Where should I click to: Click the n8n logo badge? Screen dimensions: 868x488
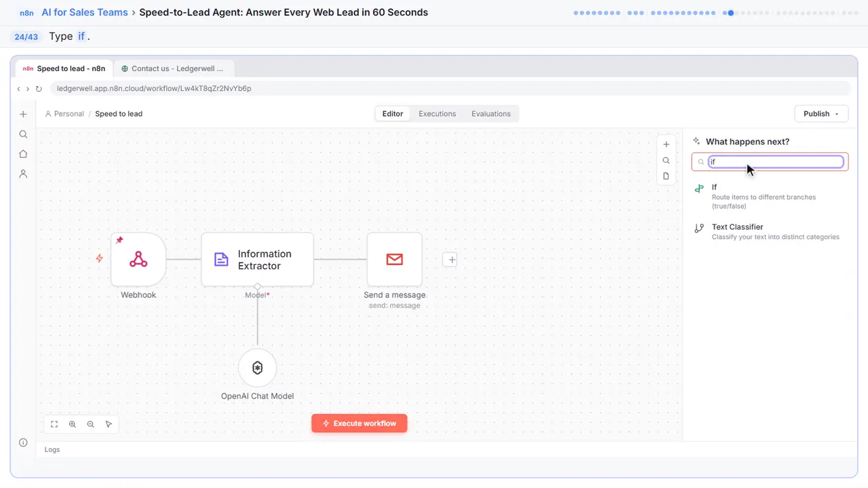(26, 12)
